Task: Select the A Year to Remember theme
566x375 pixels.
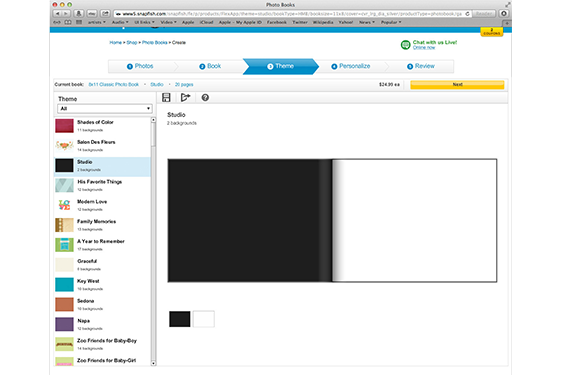Action: point(103,245)
